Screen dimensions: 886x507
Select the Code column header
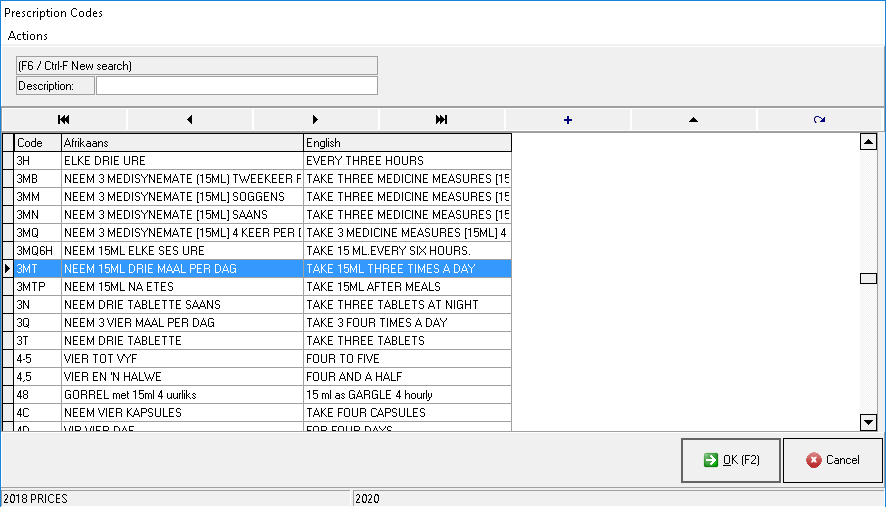pyautogui.click(x=37, y=143)
